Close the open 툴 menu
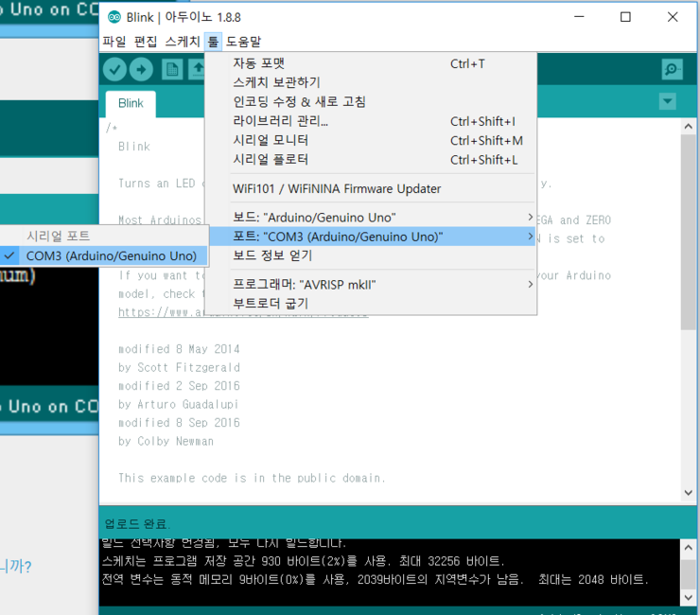 (213, 42)
